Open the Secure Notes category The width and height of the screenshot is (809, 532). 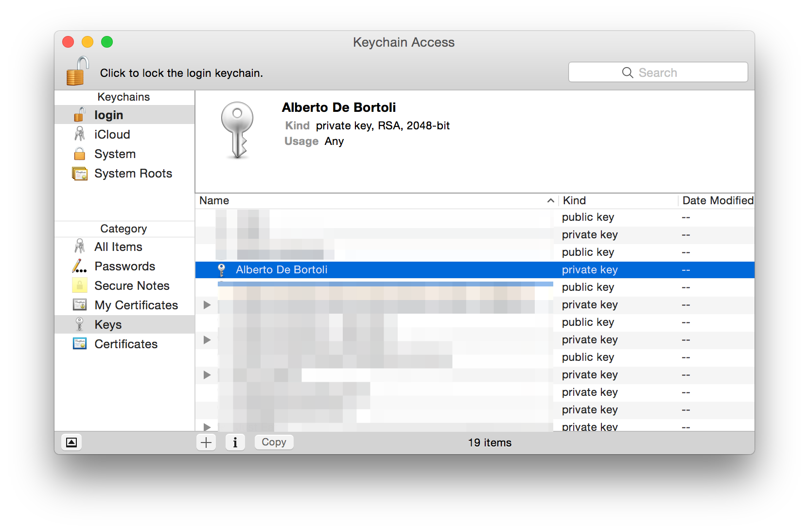[x=124, y=285]
